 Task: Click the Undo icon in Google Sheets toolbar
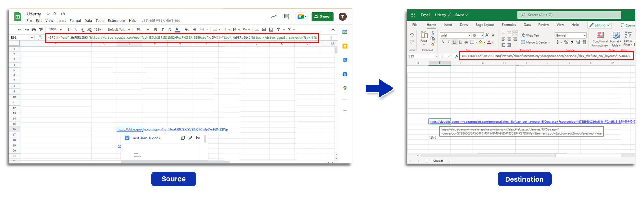tap(20, 30)
